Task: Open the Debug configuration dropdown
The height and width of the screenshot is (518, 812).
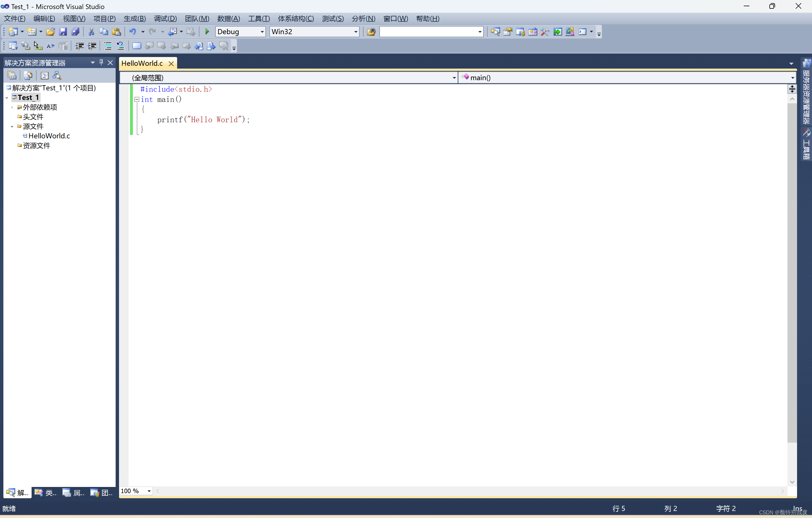Action: [x=262, y=32]
